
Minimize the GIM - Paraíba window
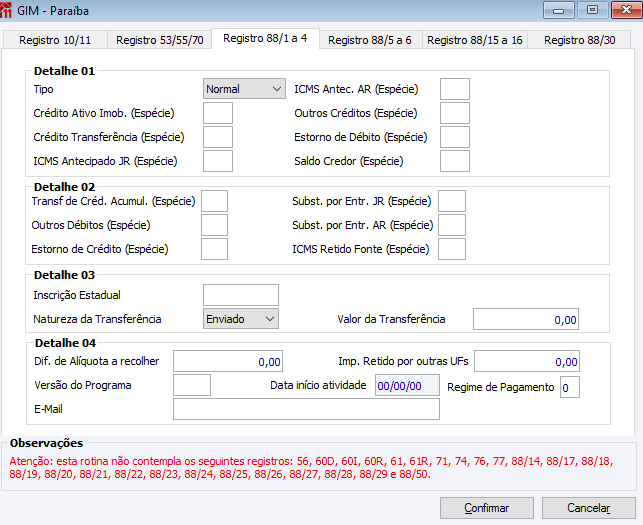click(559, 10)
